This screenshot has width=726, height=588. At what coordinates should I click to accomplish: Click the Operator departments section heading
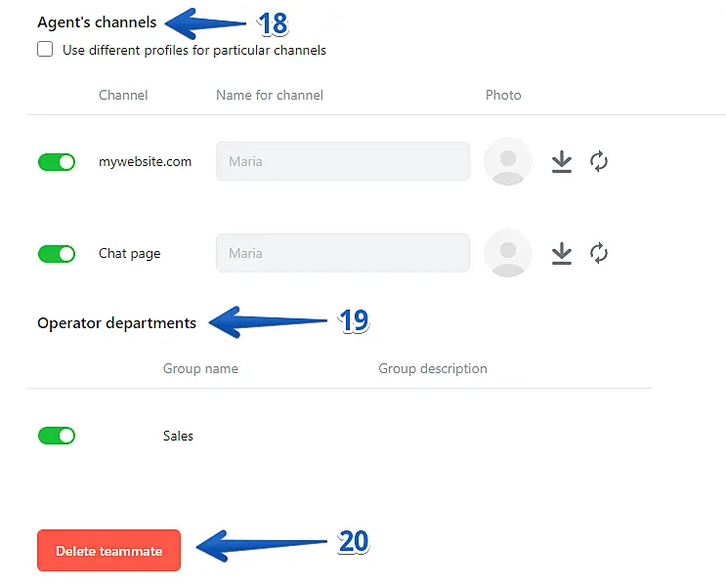[x=116, y=323]
